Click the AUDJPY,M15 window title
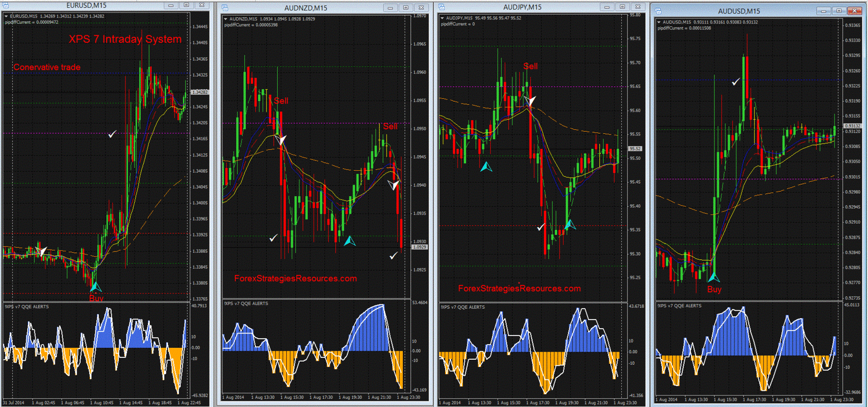The height and width of the screenshot is (407, 868). 523,7
